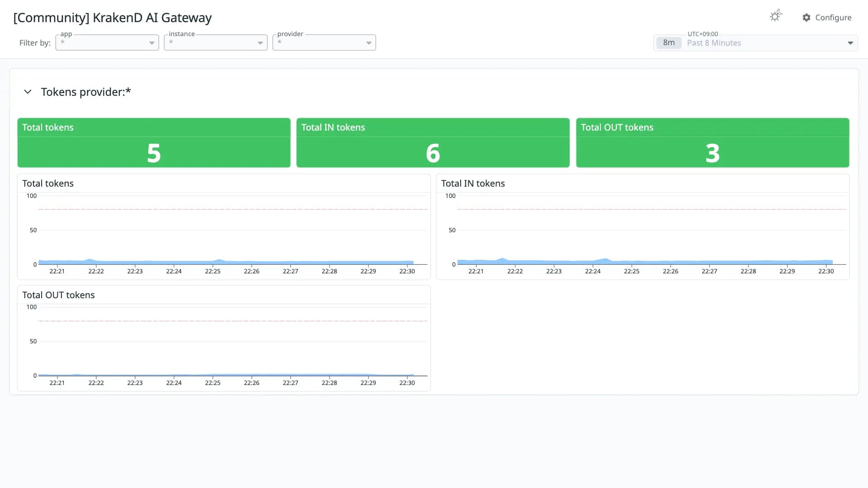Screen dimensions: 868x488
Task: Click the UTC+09:00 timezone label
Action: point(703,34)
